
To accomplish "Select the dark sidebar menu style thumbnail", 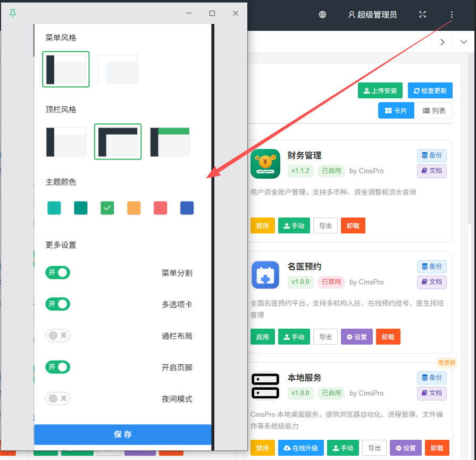I will pyautogui.click(x=66, y=69).
